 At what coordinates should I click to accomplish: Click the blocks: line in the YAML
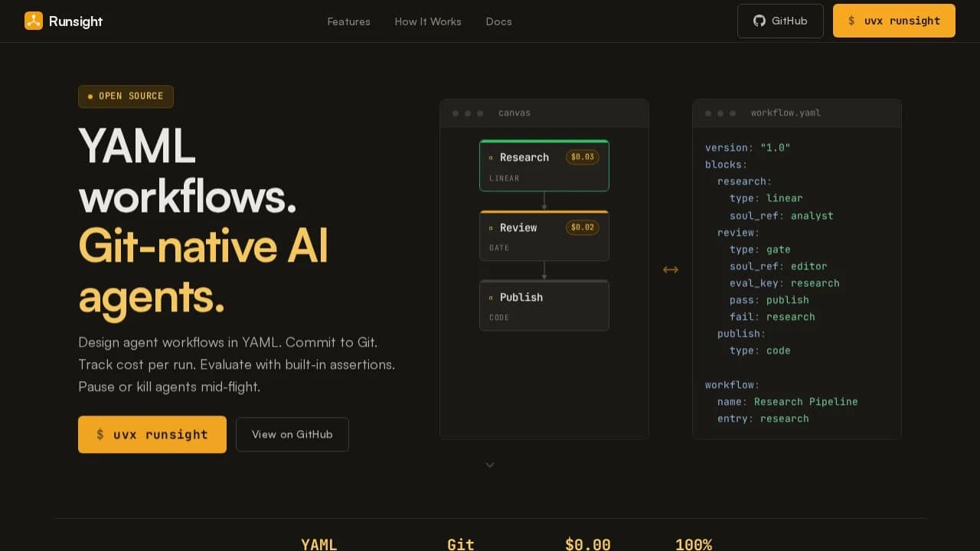coord(727,165)
